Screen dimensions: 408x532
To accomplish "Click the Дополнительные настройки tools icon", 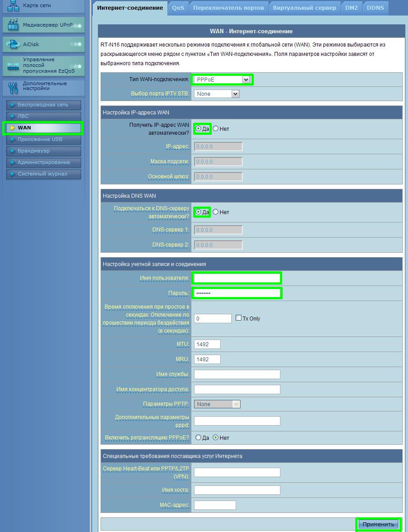I will (13, 87).
